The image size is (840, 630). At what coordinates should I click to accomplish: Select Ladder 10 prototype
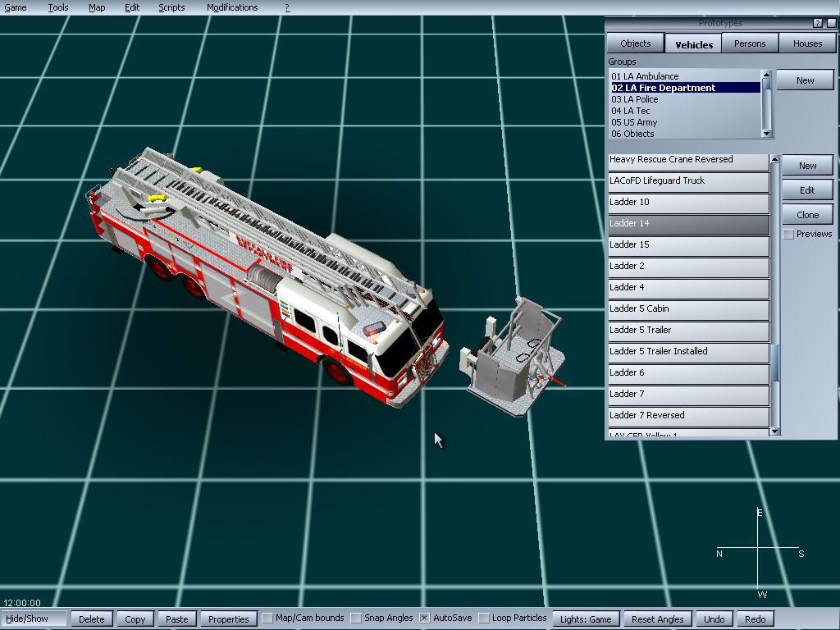[688, 203]
